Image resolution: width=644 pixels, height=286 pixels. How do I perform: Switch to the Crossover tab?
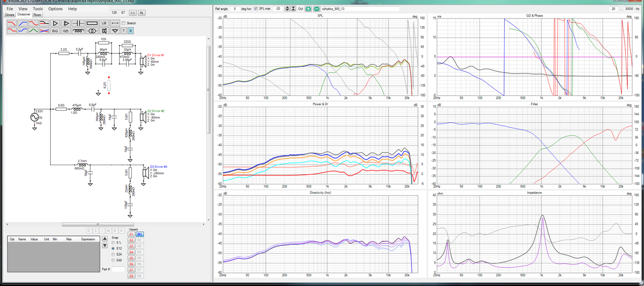point(24,14)
